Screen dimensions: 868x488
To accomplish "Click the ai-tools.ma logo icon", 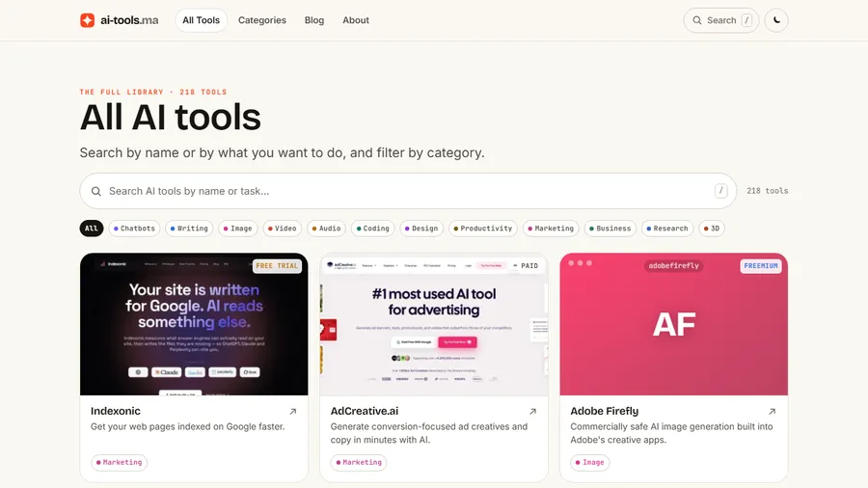I will (87, 20).
